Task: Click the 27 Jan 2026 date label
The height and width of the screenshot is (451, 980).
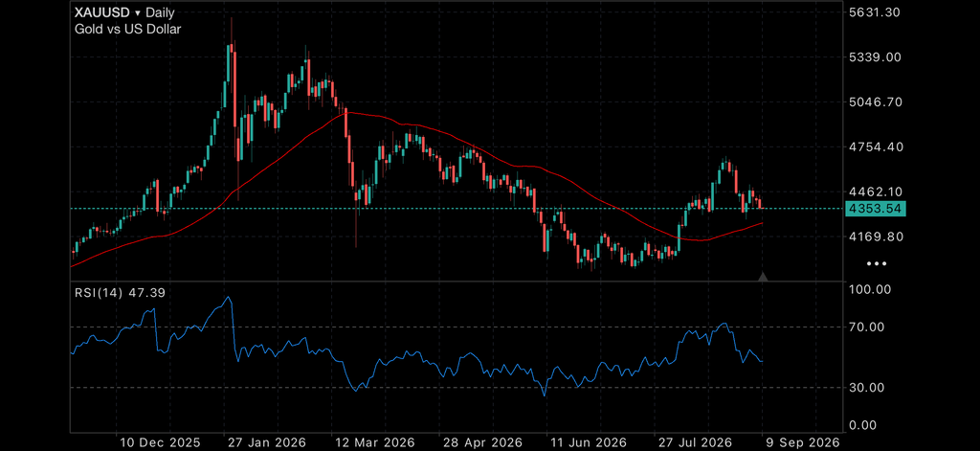Action: tap(268, 442)
